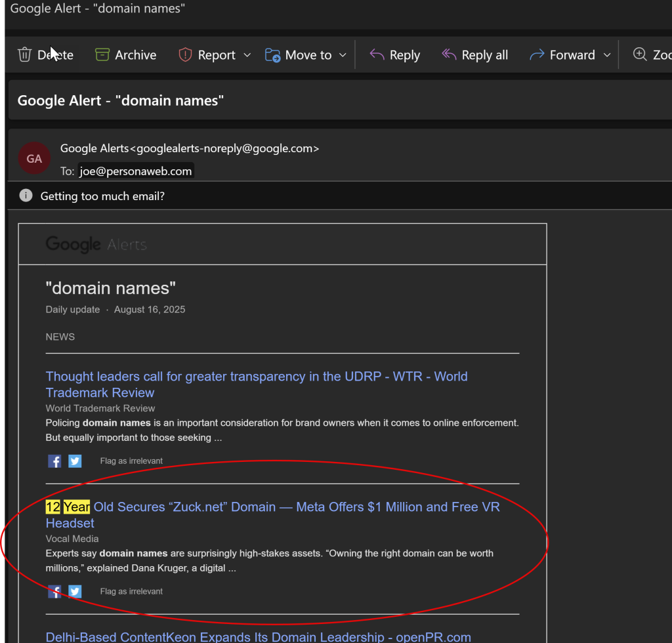The width and height of the screenshot is (672, 643).
Task: Share the Vocal Media article on Facebook
Action: point(54,591)
